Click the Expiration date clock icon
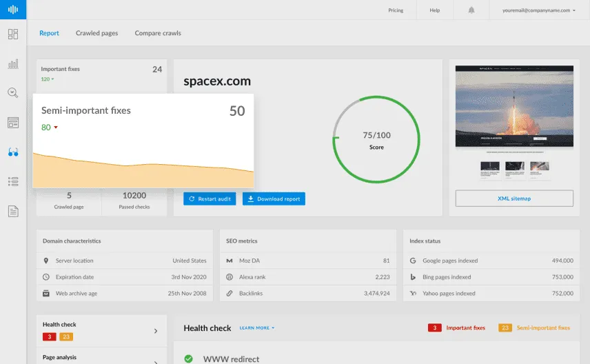The image size is (590, 364). pyautogui.click(x=46, y=277)
